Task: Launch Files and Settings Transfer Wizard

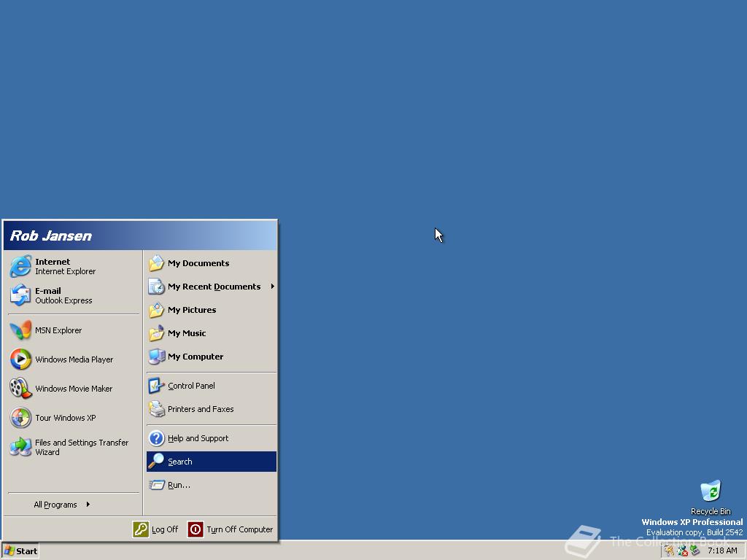Action: (74, 447)
